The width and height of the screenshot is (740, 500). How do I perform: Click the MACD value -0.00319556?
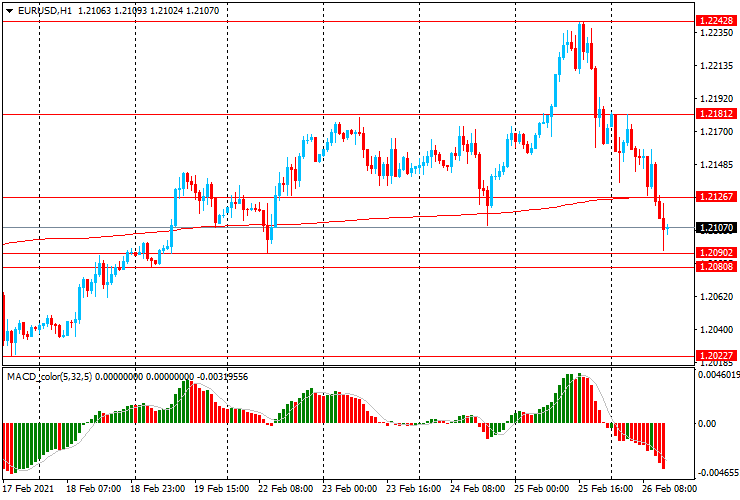222,377
